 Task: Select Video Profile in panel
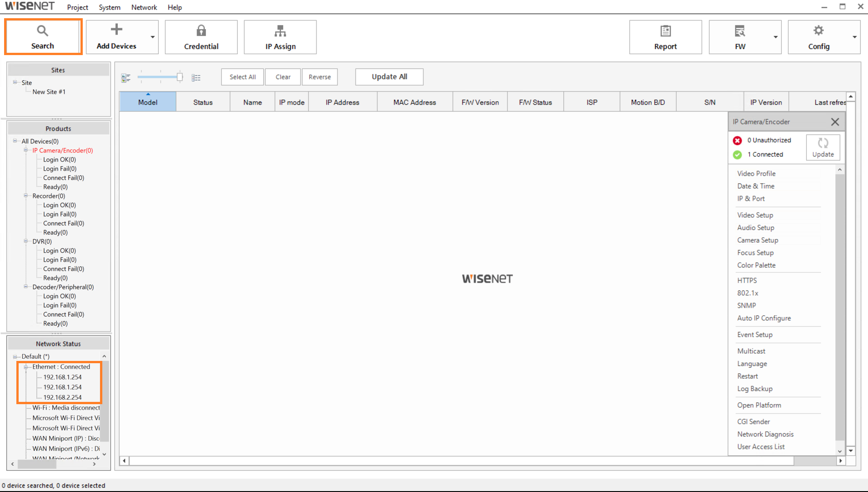coord(757,173)
